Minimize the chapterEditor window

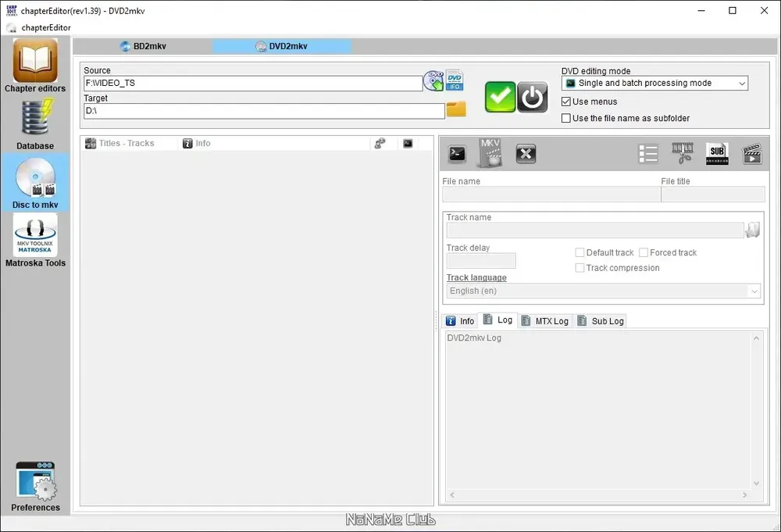[x=701, y=10]
